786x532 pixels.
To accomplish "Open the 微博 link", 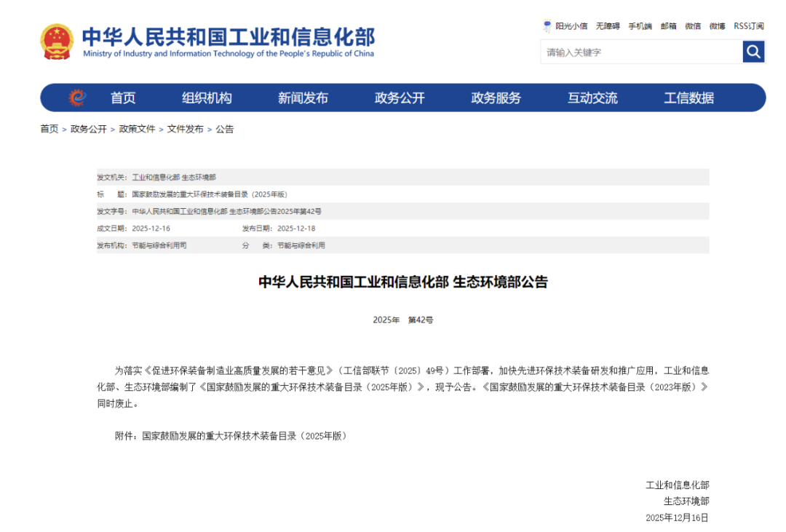I will click(x=718, y=26).
